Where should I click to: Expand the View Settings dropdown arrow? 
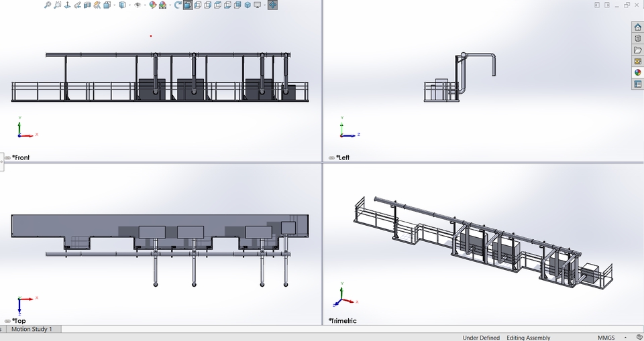coord(264,5)
